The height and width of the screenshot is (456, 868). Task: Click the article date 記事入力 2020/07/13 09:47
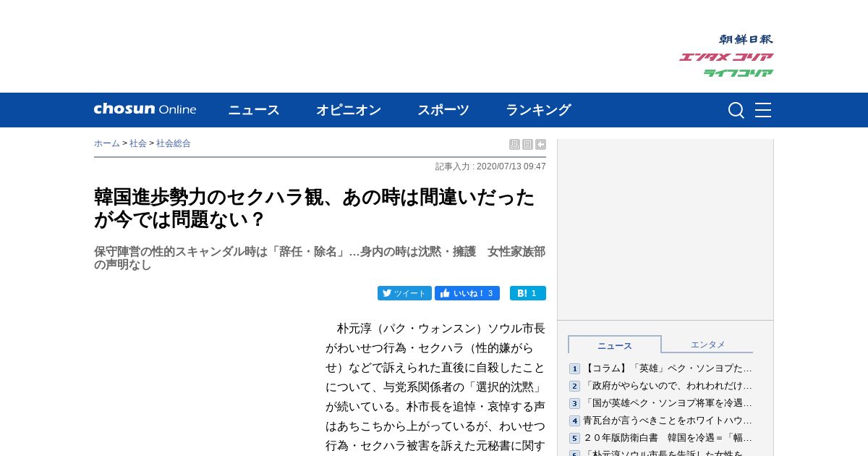tap(490, 166)
